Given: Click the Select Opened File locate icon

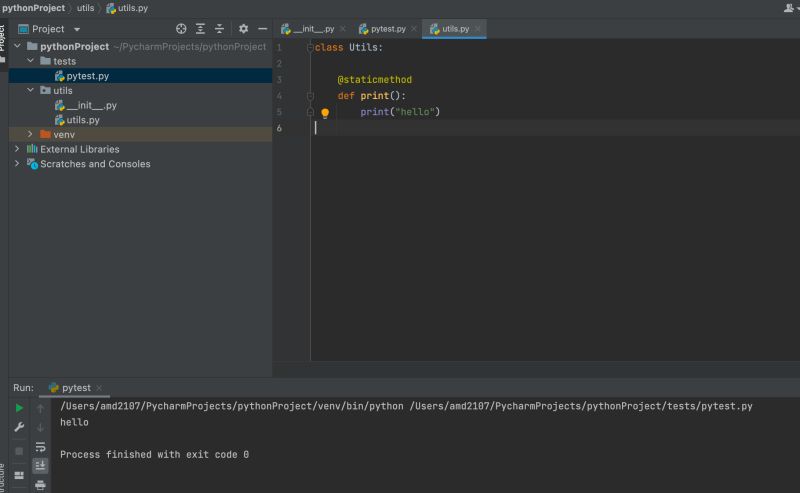Looking at the screenshot, I should click(181, 29).
